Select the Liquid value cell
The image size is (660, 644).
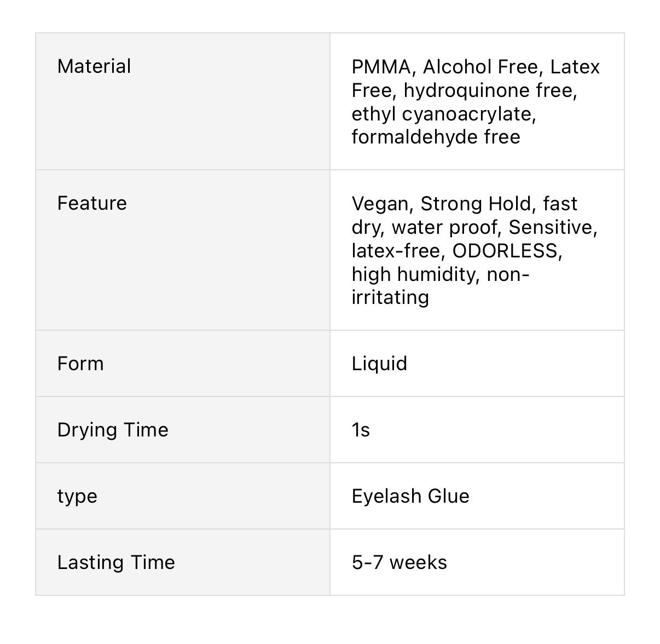[379, 364]
